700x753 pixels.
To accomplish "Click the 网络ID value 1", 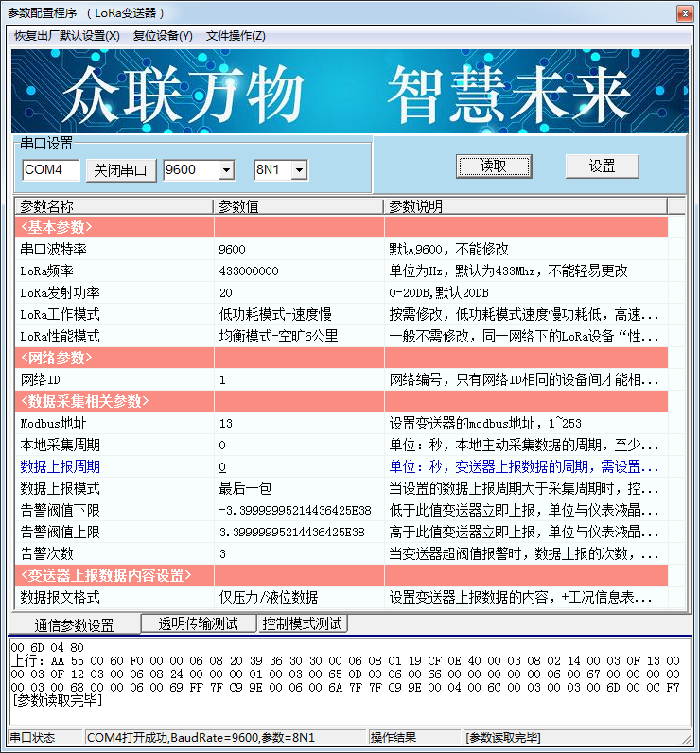I will pos(222,380).
